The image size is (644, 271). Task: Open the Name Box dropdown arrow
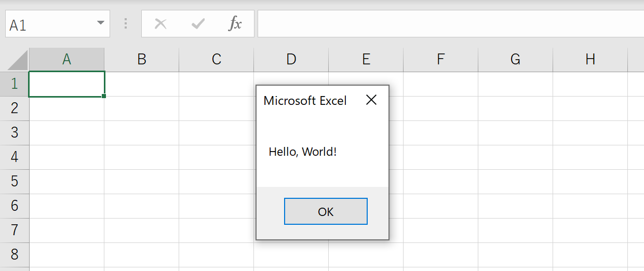[x=100, y=23]
